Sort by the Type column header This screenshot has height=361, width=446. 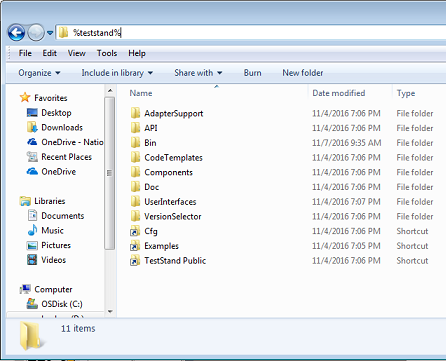tap(406, 93)
